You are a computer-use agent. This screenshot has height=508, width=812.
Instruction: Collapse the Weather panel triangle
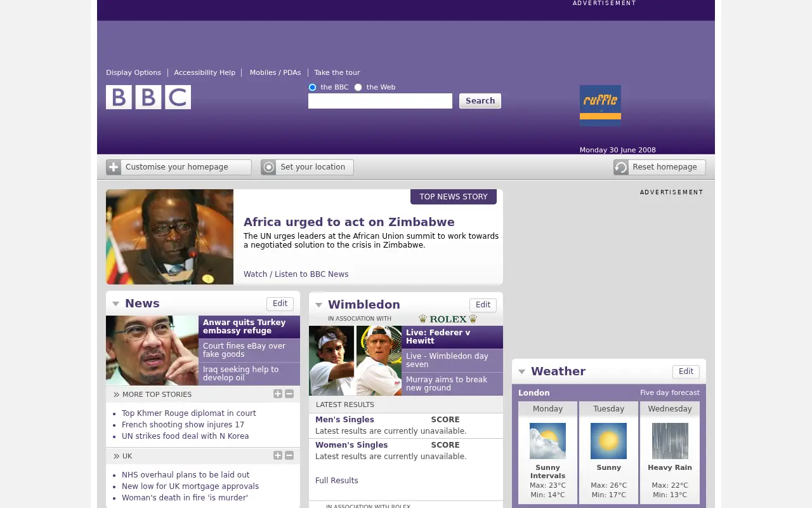[x=521, y=371]
